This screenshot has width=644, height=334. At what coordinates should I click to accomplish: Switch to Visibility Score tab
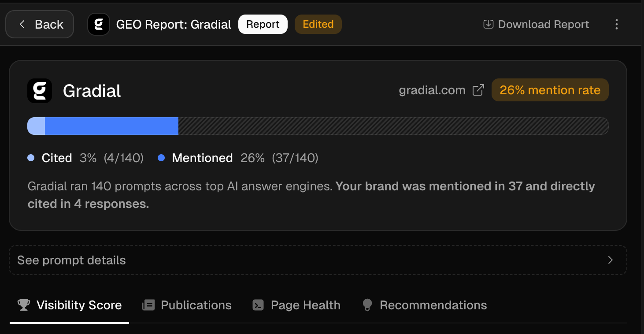tap(69, 305)
